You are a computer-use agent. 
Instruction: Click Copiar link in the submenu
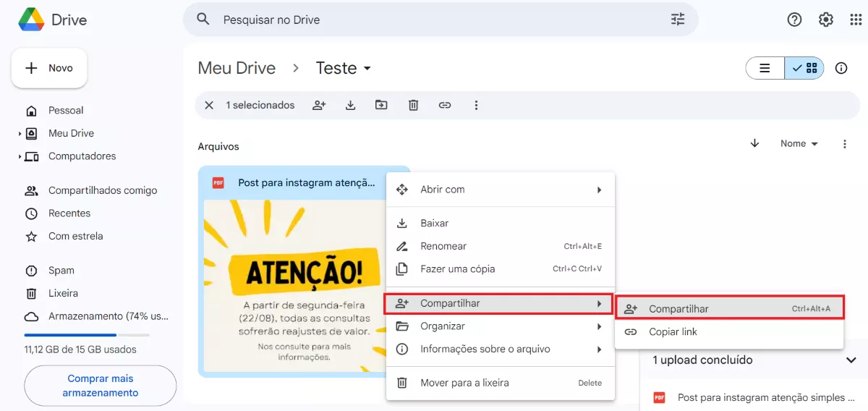[x=730, y=331]
